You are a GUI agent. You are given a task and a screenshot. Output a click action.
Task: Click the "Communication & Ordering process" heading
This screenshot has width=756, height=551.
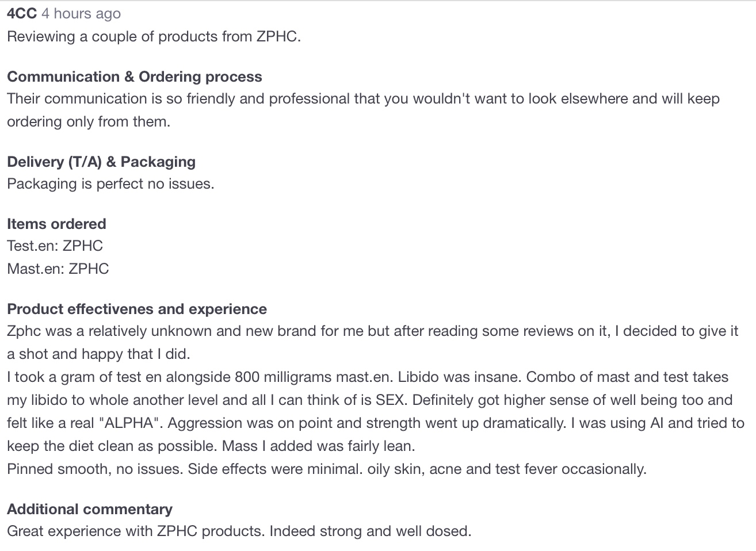coord(134,77)
